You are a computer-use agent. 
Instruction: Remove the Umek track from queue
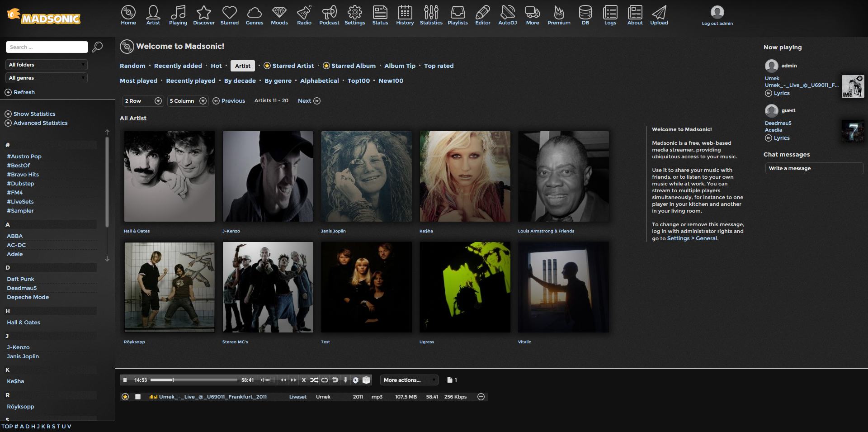pyautogui.click(x=481, y=397)
